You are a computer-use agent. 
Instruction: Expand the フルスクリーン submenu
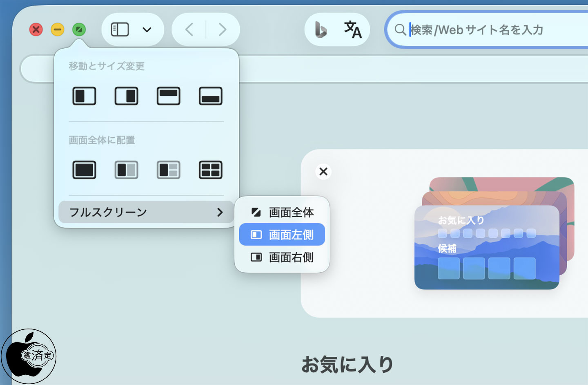(146, 212)
